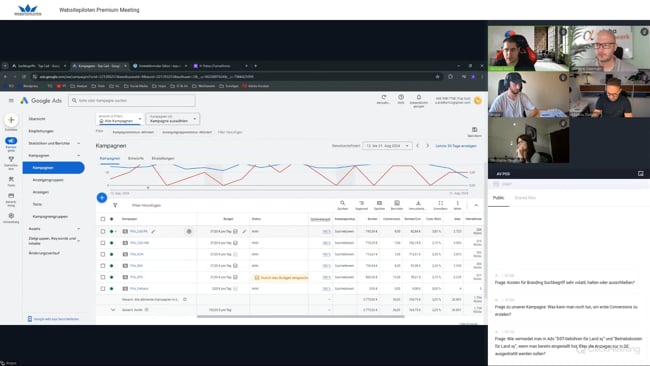Viewport: 650px width, 366px height.
Task: Open Anzeigengruppen in the sidebar
Action: coord(48,180)
